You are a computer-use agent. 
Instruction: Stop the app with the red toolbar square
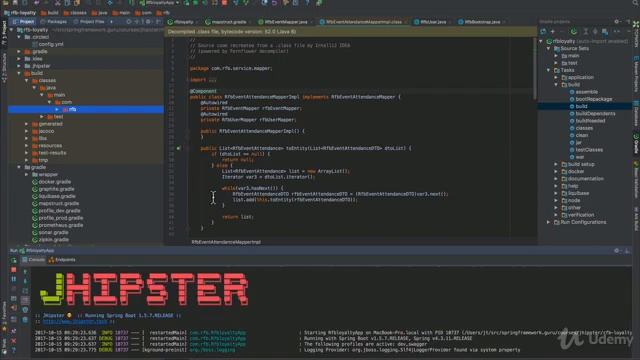tap(224, 3)
